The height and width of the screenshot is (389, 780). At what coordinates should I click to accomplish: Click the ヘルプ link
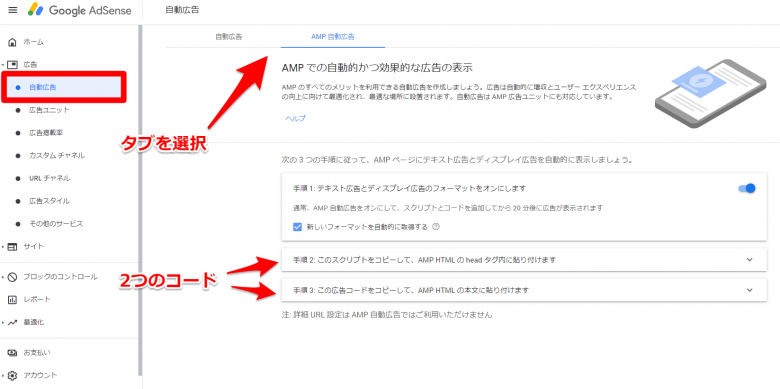click(x=295, y=118)
